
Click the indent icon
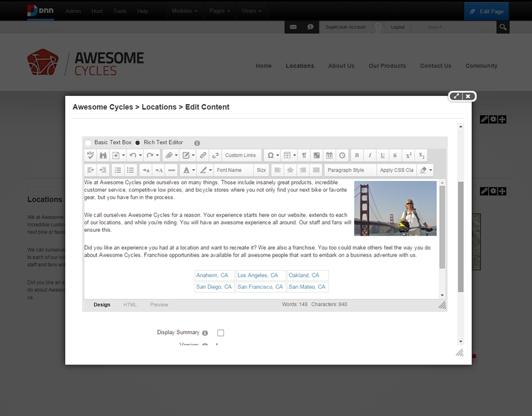[x=91, y=170]
